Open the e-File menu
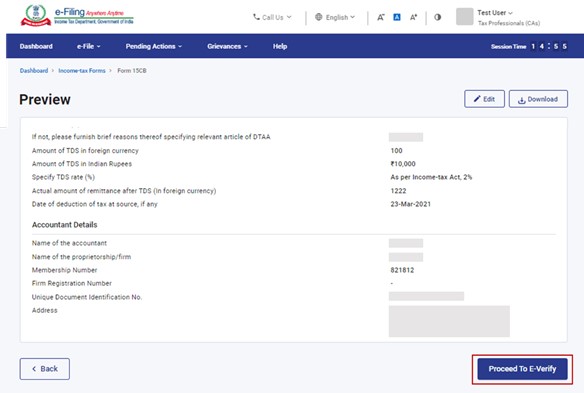This screenshot has height=393, width=584. 89,46
